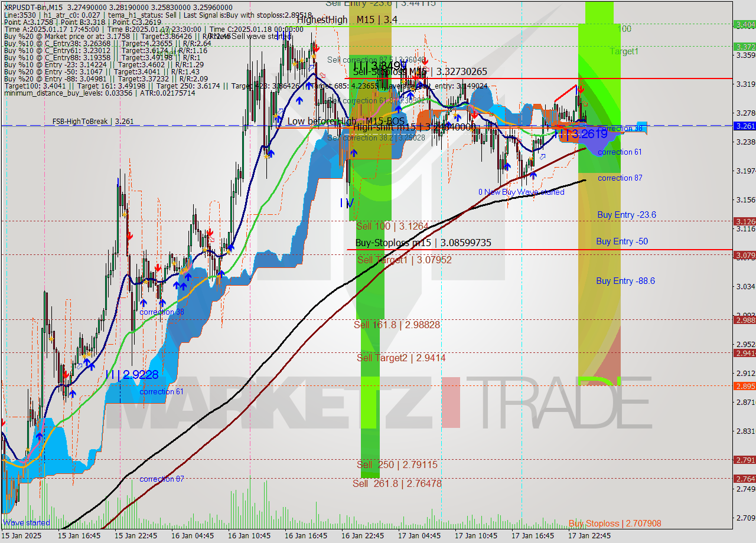Click the red 3.126 price tag
Viewport: 756px width, 543px height.
(x=744, y=221)
